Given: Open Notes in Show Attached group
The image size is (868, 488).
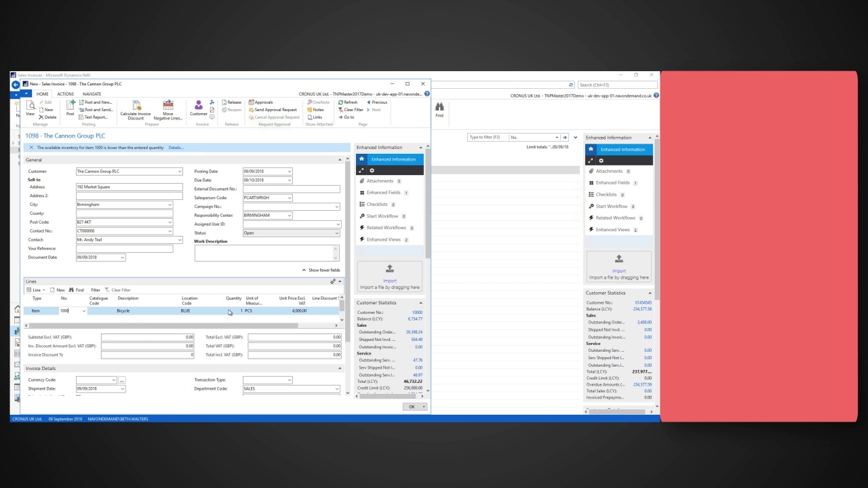Looking at the screenshot, I should (315, 109).
